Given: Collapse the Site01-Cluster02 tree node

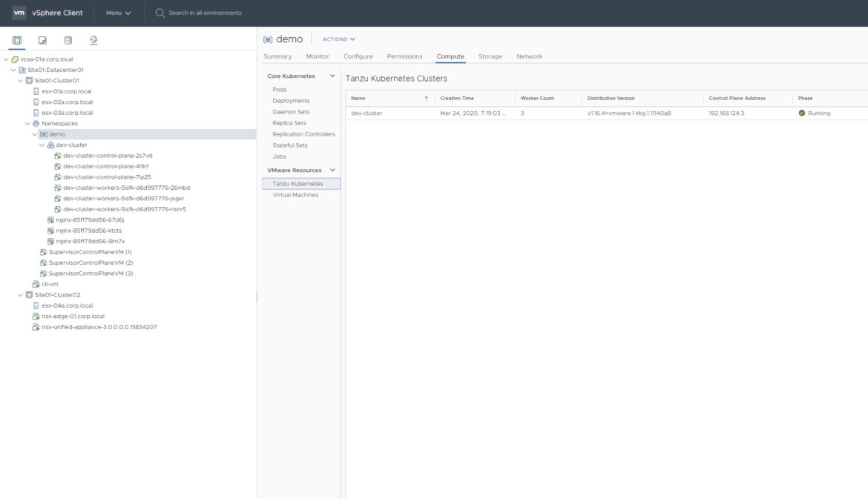Looking at the screenshot, I should [21, 295].
